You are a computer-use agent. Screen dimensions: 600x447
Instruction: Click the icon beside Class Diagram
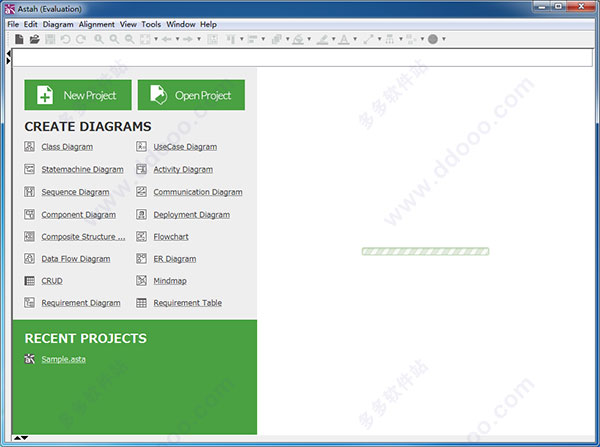29,146
